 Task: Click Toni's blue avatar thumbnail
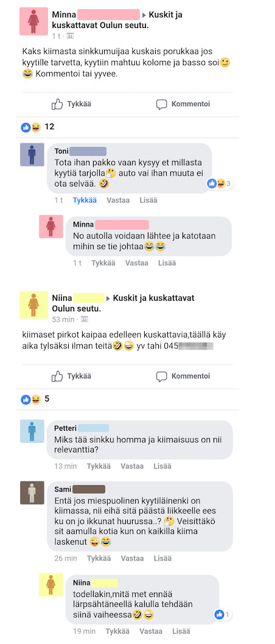click(32, 154)
